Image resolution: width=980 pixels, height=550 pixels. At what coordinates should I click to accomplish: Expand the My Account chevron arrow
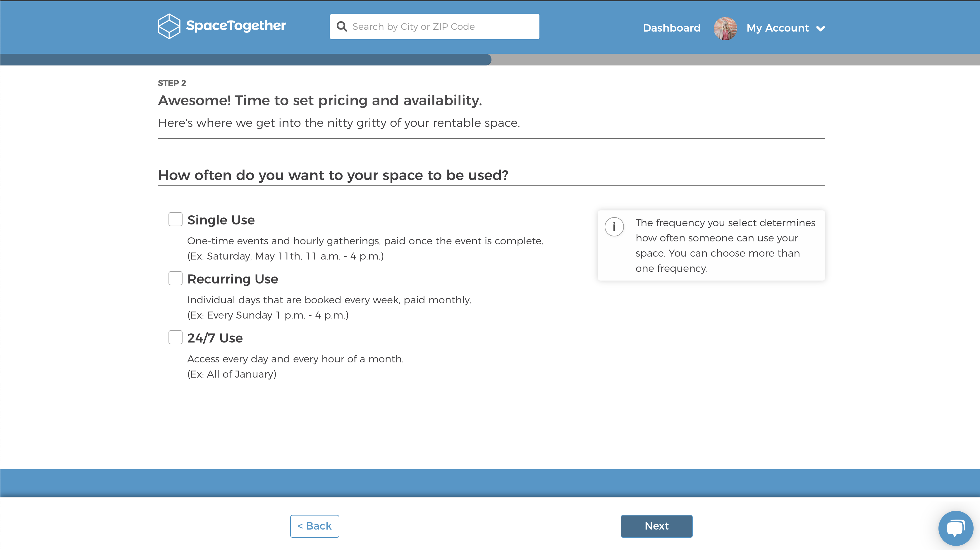[821, 29]
